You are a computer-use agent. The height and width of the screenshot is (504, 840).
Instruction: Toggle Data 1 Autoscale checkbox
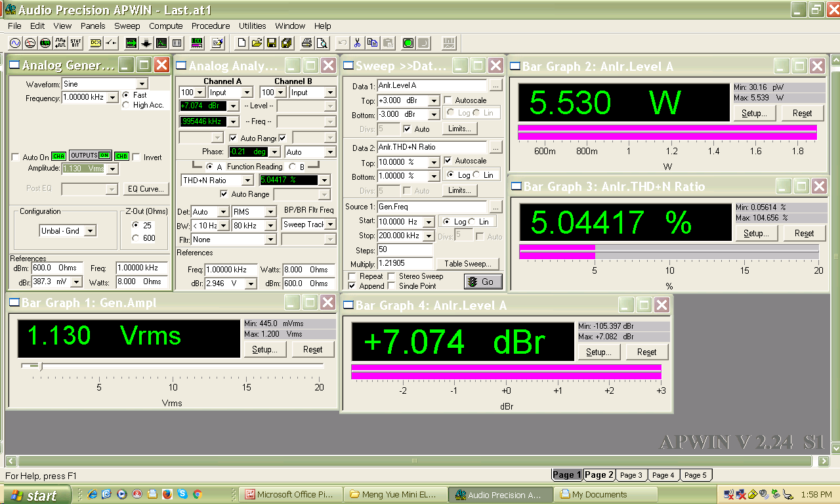point(448,100)
